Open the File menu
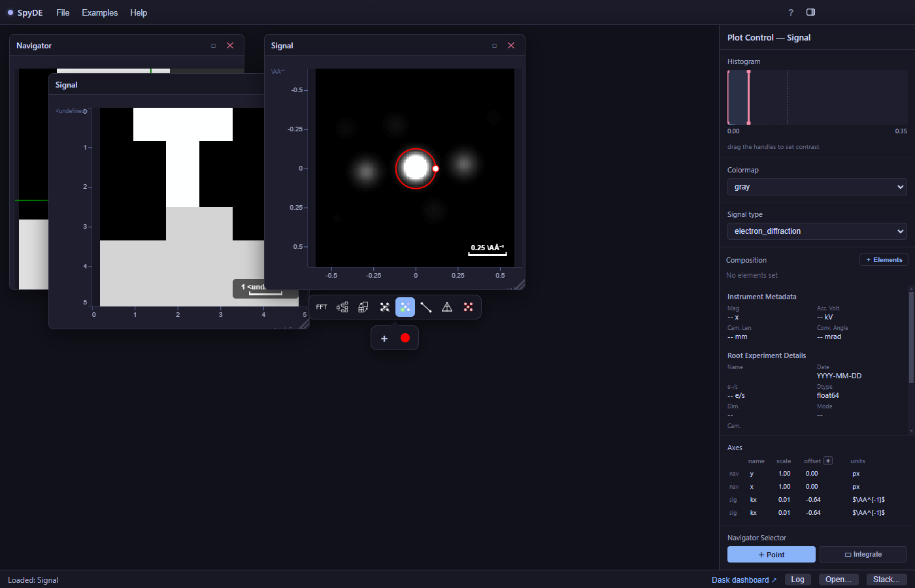The height and width of the screenshot is (588, 915). click(63, 12)
